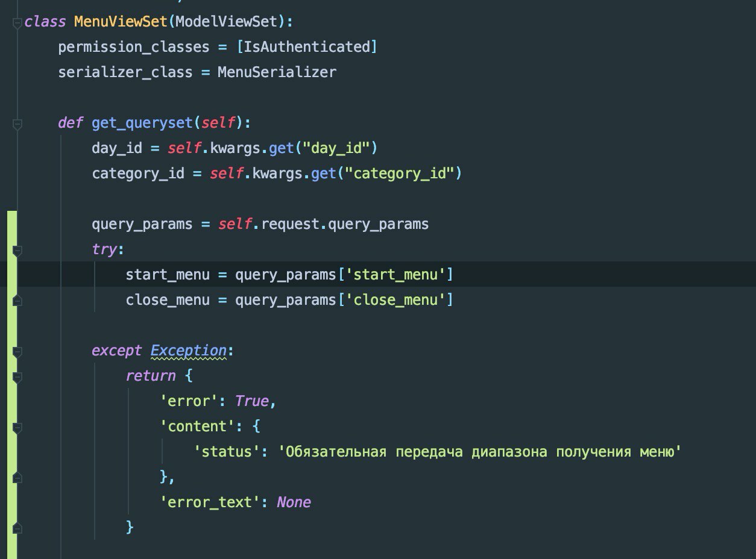Screen dimensions: 756x559
Task: Collapse the return dictionary fold marker
Action: click(x=17, y=376)
